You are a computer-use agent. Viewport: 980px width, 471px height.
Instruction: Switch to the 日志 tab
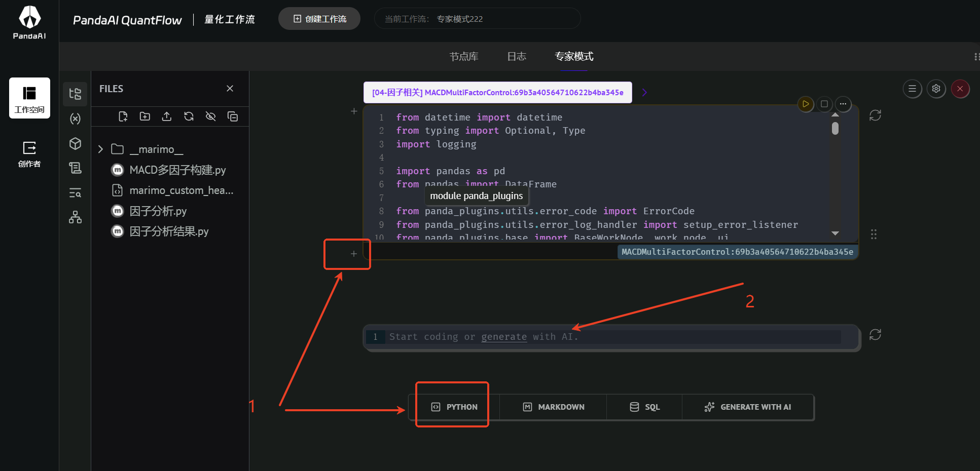(x=517, y=56)
